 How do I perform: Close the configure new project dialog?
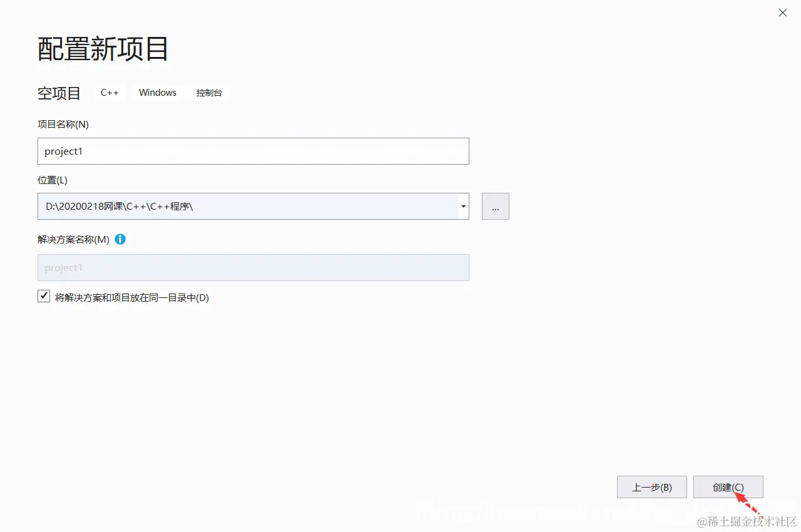tap(783, 13)
